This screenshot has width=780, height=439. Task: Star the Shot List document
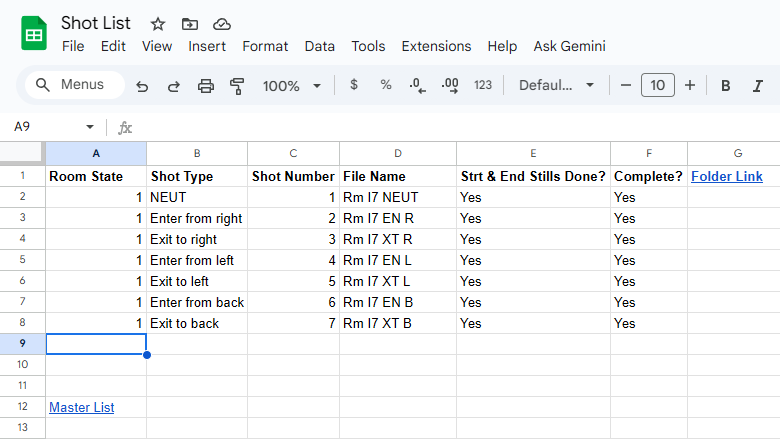click(158, 24)
